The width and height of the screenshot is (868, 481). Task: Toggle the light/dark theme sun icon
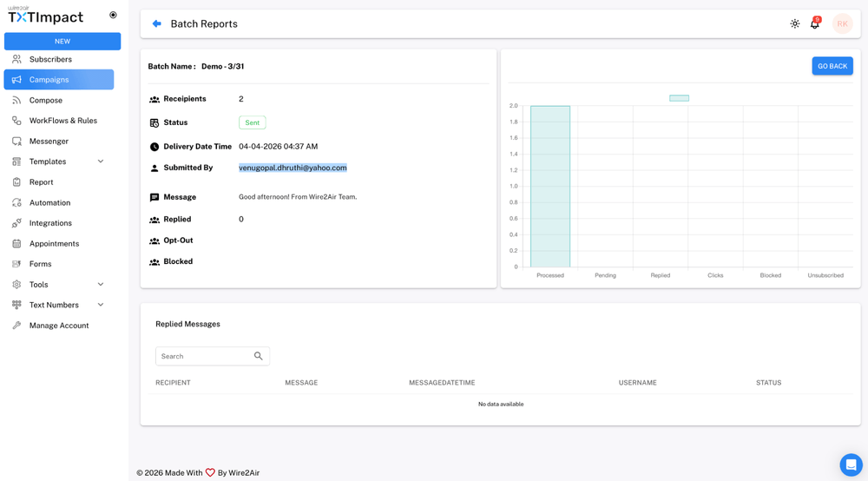pos(795,24)
